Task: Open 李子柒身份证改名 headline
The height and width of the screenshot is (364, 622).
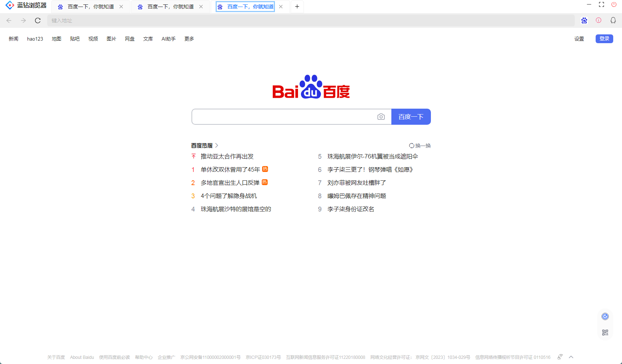Action: [x=351, y=209]
